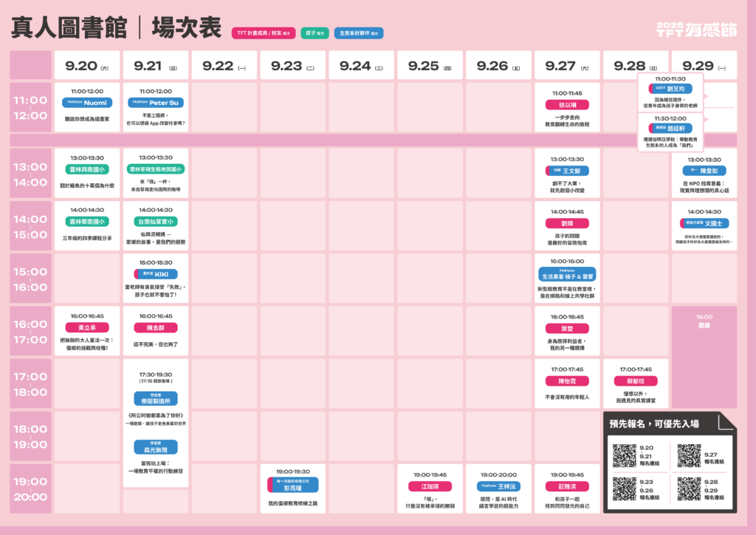756x535 pixels.
Task: Open the 9.20 date column header
Action: (87, 66)
